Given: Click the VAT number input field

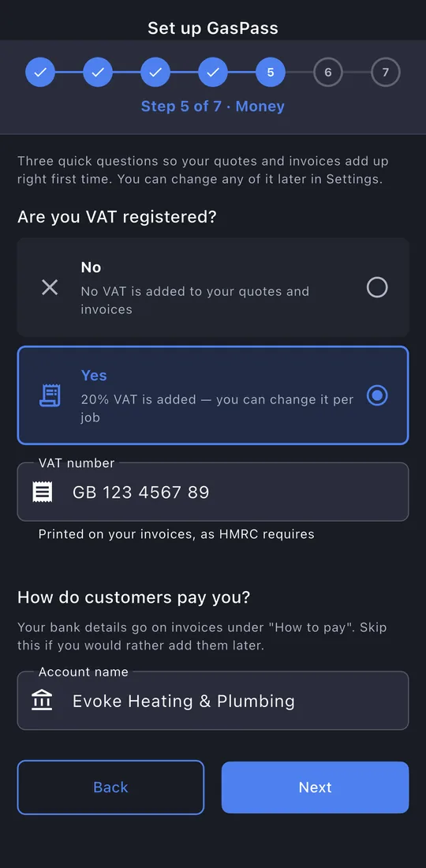Looking at the screenshot, I should pyautogui.click(x=213, y=492).
